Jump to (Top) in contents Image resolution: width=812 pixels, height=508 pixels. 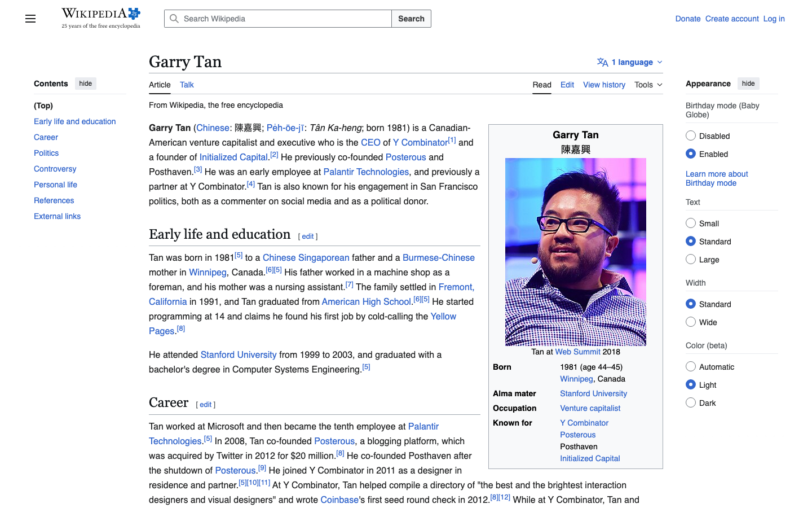43,106
